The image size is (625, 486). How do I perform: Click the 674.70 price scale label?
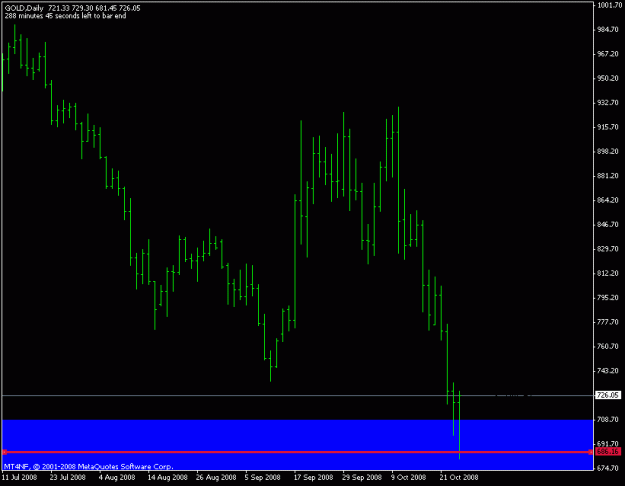tap(608, 468)
